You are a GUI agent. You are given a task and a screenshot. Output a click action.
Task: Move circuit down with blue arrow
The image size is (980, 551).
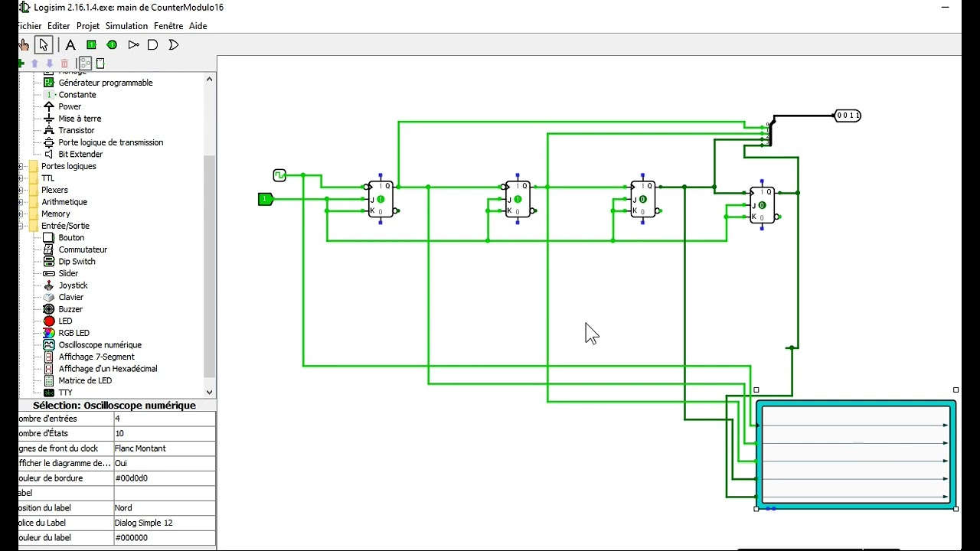(50, 64)
